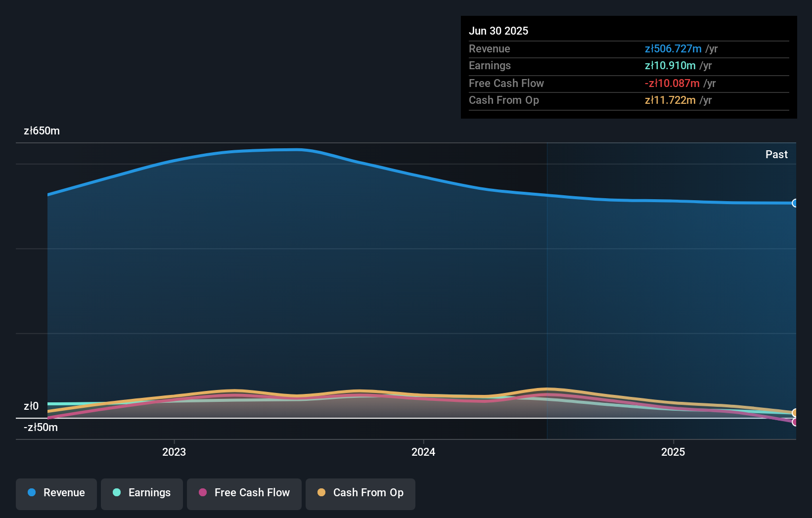Screen dimensions: 812x518
Task: Click the zł506.727m revenue value
Action: click(673, 49)
